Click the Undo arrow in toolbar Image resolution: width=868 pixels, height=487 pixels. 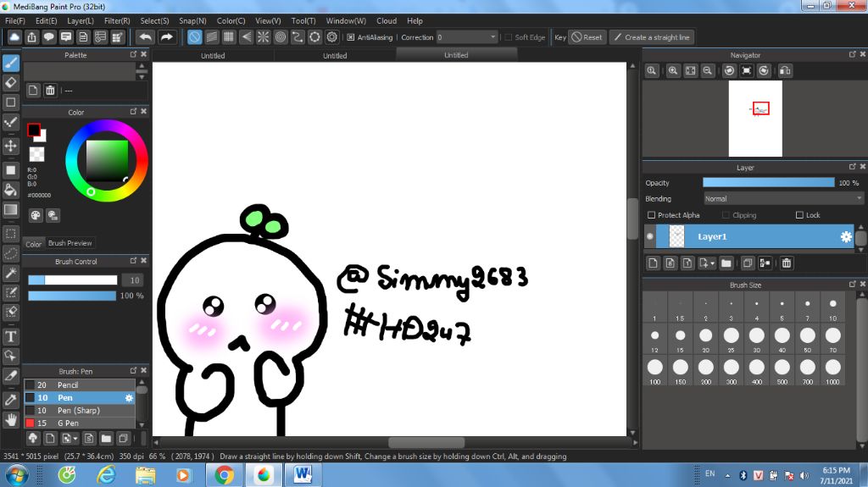pyautogui.click(x=146, y=37)
